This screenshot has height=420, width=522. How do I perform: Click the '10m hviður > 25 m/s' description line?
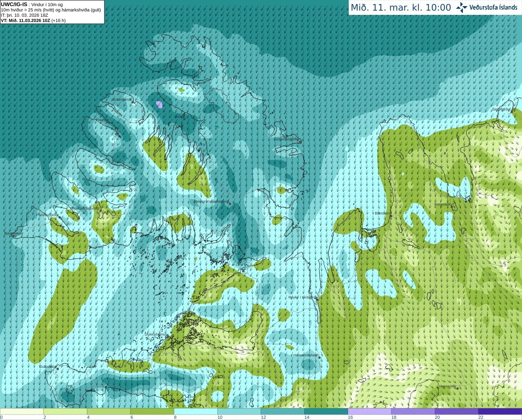coord(51,10)
